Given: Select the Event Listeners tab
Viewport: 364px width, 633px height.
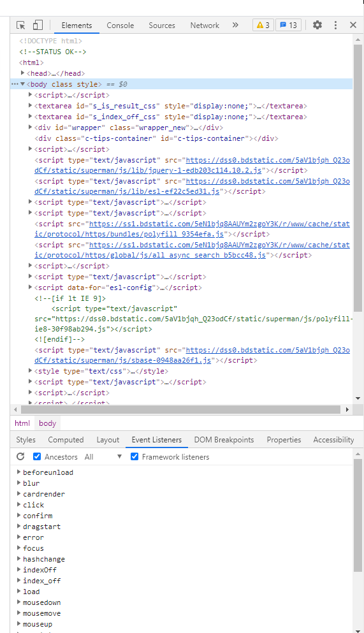Looking at the screenshot, I should pos(157,440).
